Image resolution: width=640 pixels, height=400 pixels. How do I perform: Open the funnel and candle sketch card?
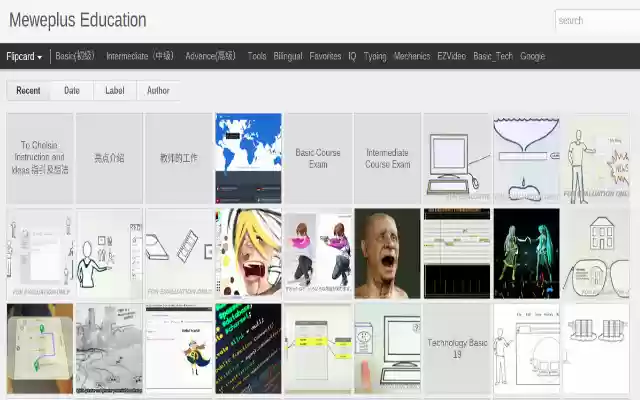coord(527,158)
